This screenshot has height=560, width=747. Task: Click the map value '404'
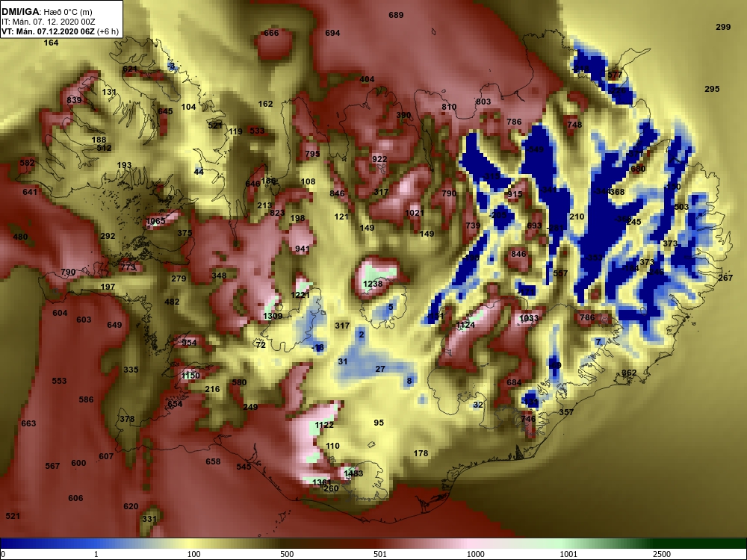click(367, 80)
